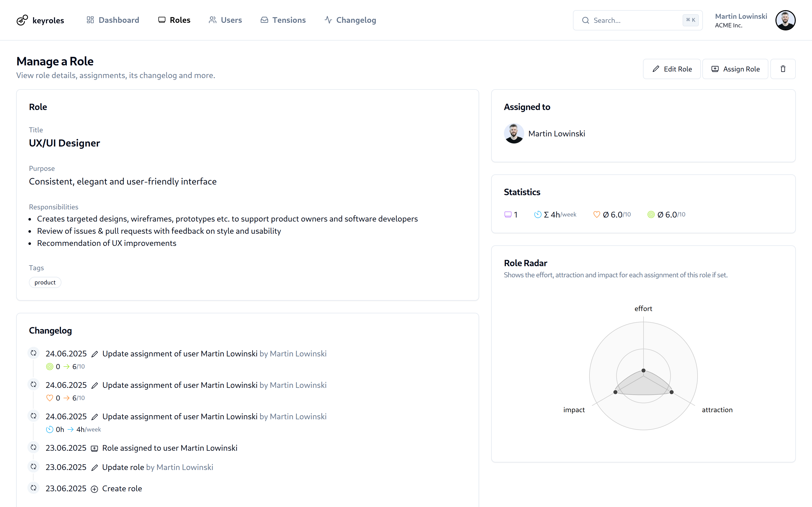The height and width of the screenshot is (507, 812).
Task: Click the profile avatar in the top-right header
Action: 785,20
